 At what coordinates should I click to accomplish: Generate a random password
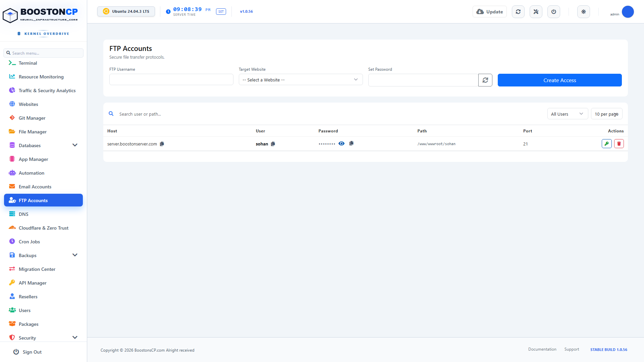485,80
